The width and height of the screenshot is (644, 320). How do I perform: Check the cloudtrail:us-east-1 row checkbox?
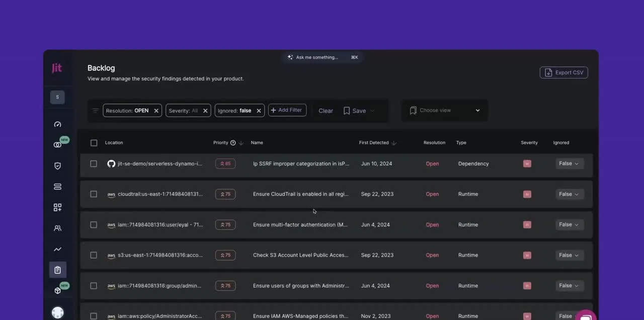tap(94, 194)
